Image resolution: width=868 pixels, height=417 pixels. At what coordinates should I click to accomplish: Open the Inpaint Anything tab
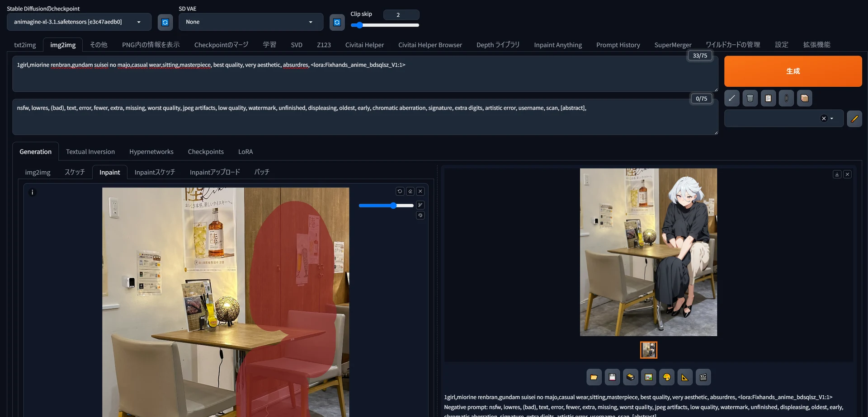pyautogui.click(x=558, y=45)
